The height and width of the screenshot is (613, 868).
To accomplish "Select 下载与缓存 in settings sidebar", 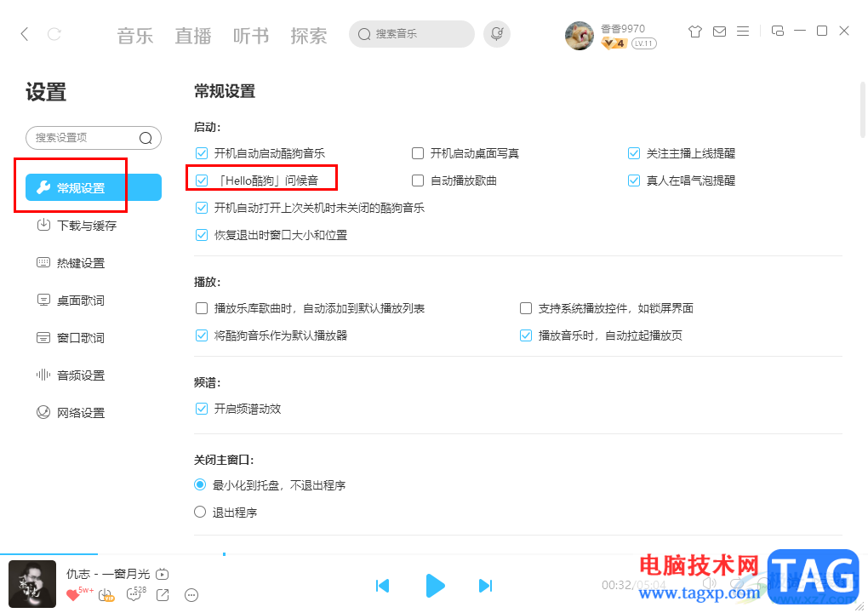I will pyautogui.click(x=77, y=226).
